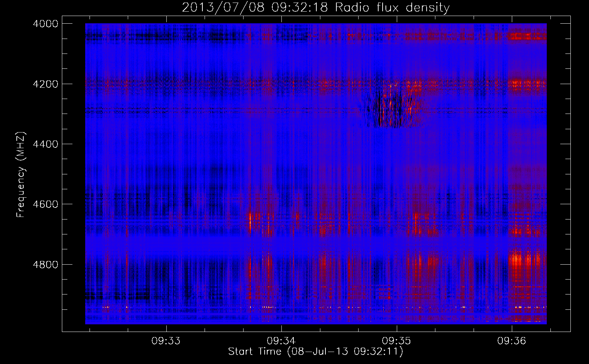This screenshot has width=589, height=364.
Task: Click the "Start Time (08-Jul-13 09:32:11)" axis label
Action: (x=316, y=352)
